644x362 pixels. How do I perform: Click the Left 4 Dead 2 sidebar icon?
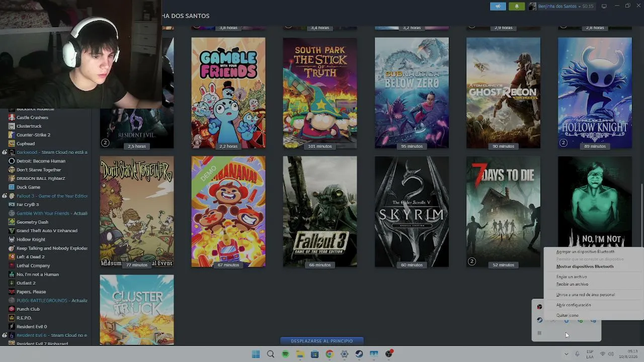point(12,257)
